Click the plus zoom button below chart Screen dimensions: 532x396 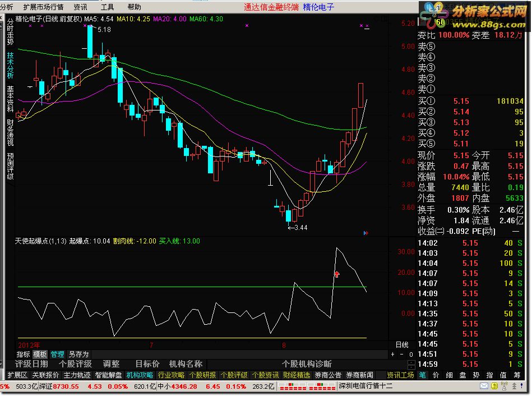(x=392, y=354)
